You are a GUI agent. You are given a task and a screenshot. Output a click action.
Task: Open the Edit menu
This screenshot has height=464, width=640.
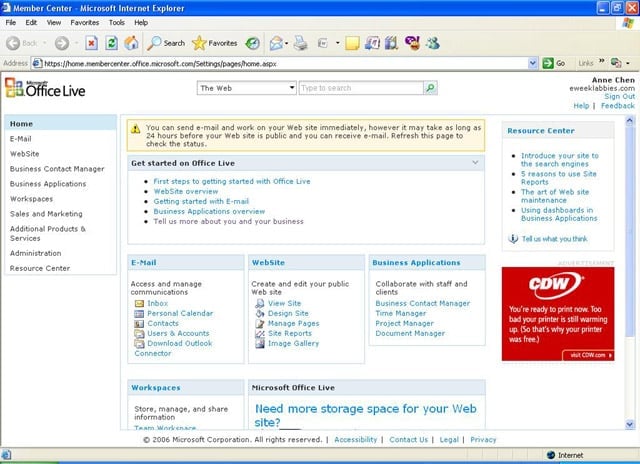pyautogui.click(x=31, y=22)
